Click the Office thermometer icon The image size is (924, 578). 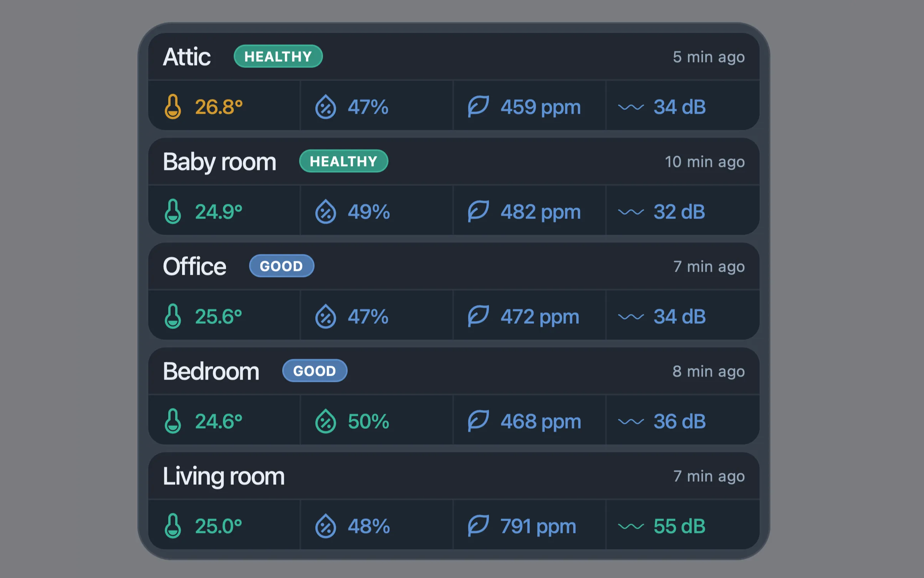pos(172,316)
